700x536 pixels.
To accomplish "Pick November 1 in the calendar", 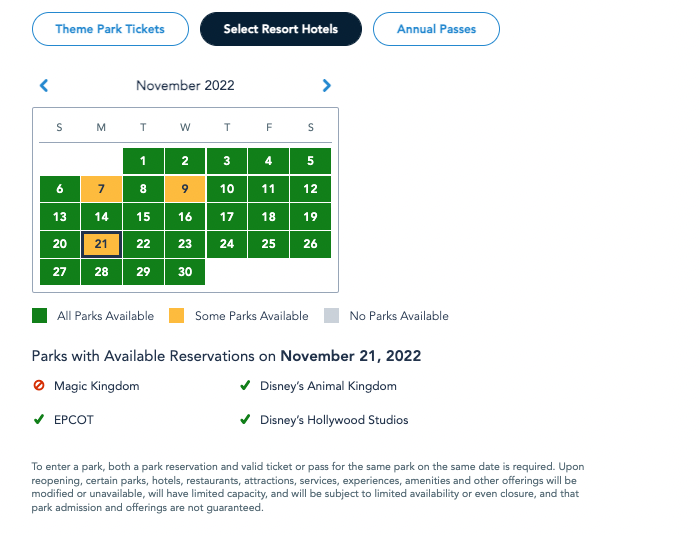I will (143, 161).
